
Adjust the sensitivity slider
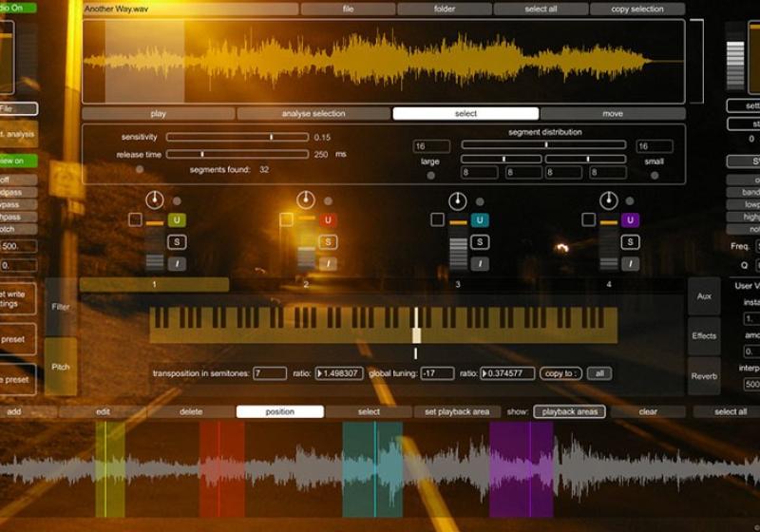click(x=271, y=137)
